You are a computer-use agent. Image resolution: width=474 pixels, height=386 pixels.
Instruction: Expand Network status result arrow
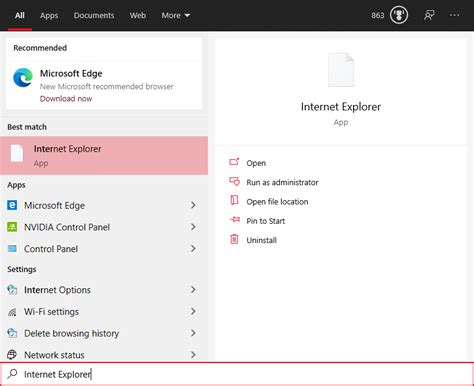click(x=193, y=355)
